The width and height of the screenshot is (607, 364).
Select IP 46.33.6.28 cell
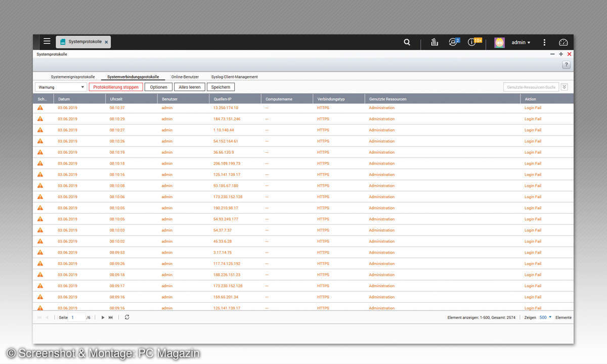(223, 241)
